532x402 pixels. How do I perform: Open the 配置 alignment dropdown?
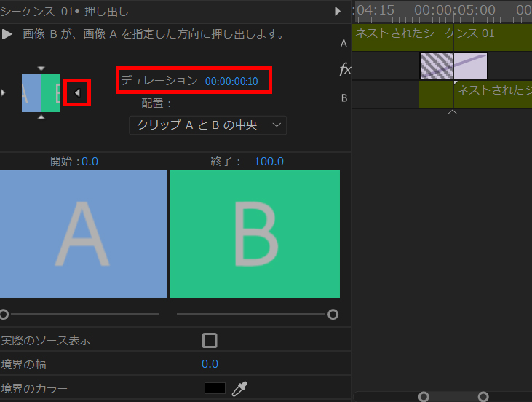pos(208,125)
